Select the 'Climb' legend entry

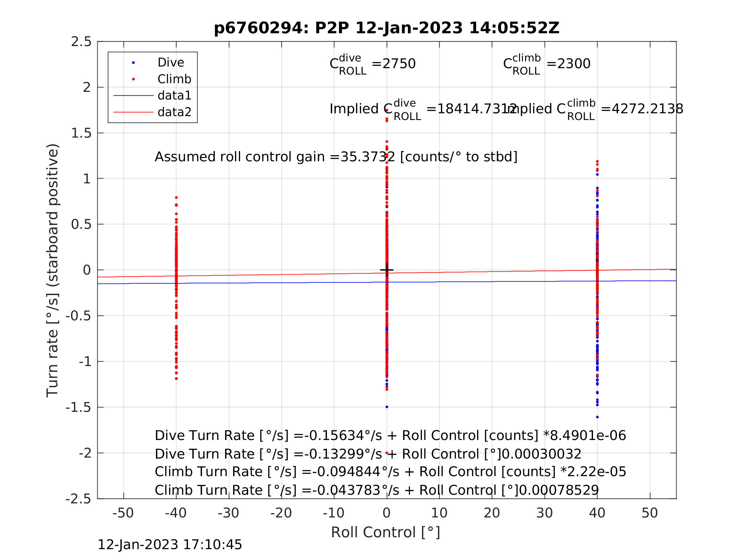point(174,79)
